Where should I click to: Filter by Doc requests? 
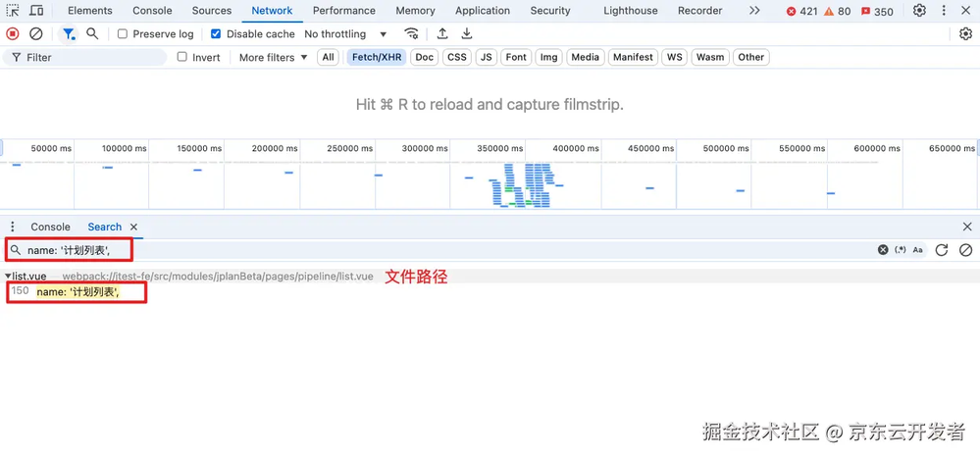425,58
